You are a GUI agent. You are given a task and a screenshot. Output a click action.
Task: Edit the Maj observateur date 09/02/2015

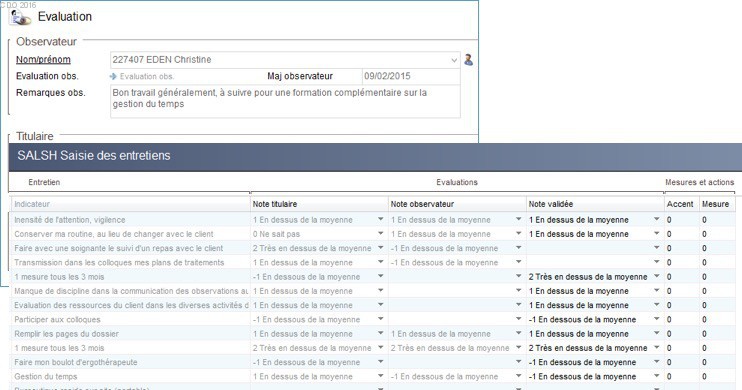(411, 76)
